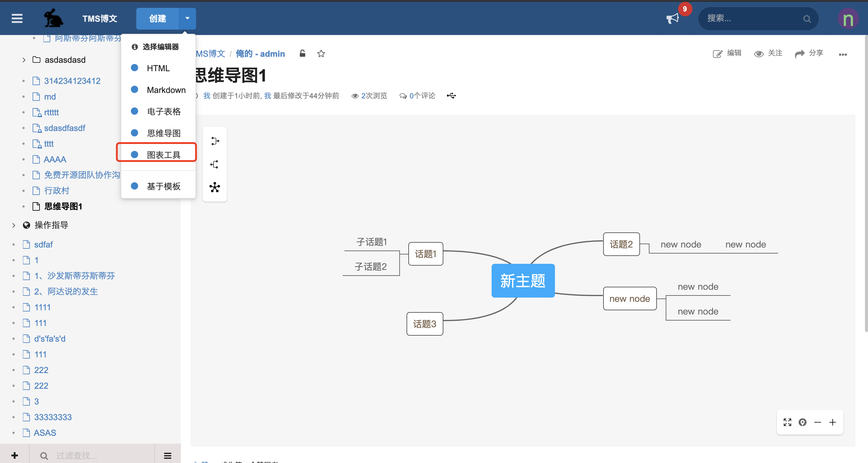Select left-side layout mind map icon

215,164
